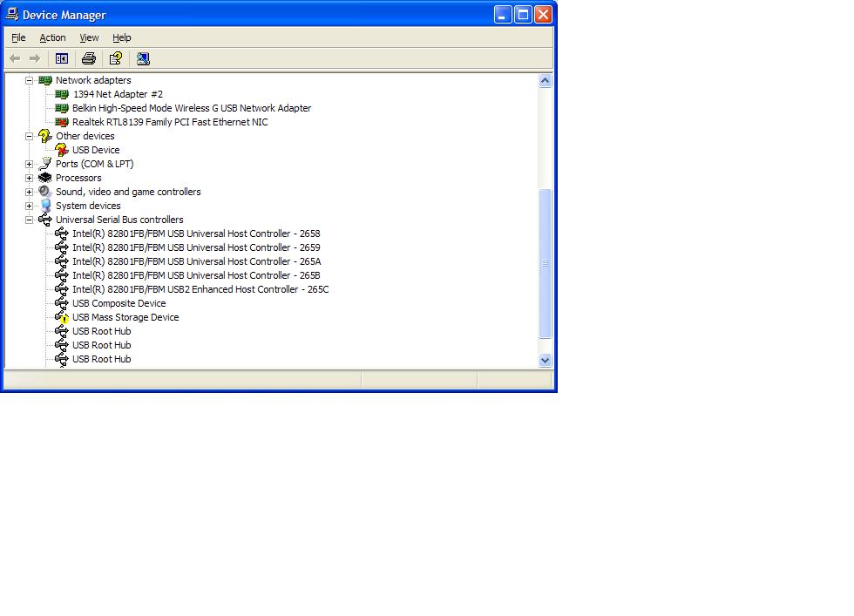This screenshot has width=854, height=616.
Task: Select Belkin High-Speed Mode Wireless G USB Network Adapter
Action: click(x=192, y=108)
